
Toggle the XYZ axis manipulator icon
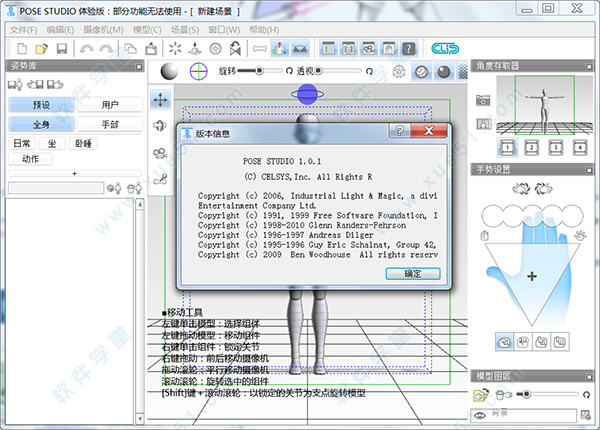tap(280, 49)
